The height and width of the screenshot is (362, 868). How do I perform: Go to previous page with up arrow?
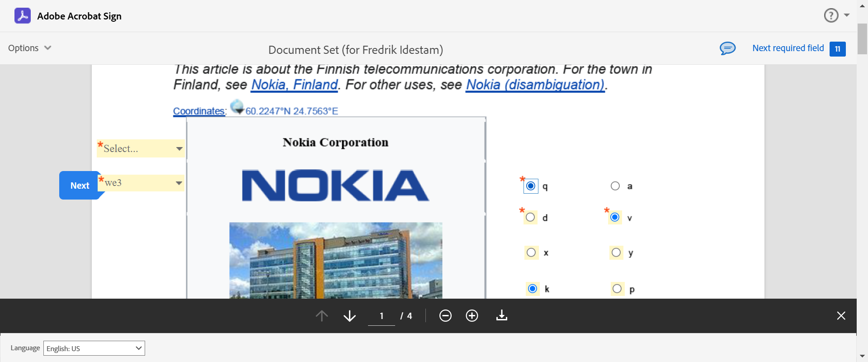pos(322,315)
